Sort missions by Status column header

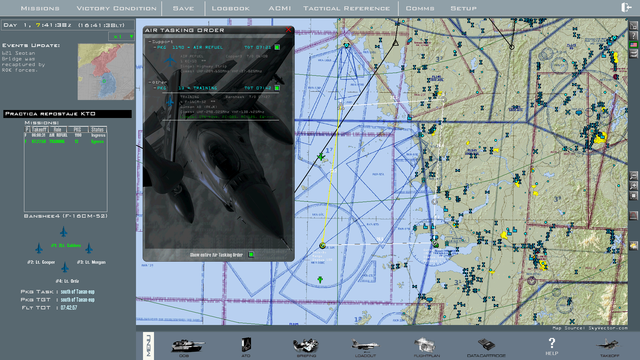coord(97,129)
